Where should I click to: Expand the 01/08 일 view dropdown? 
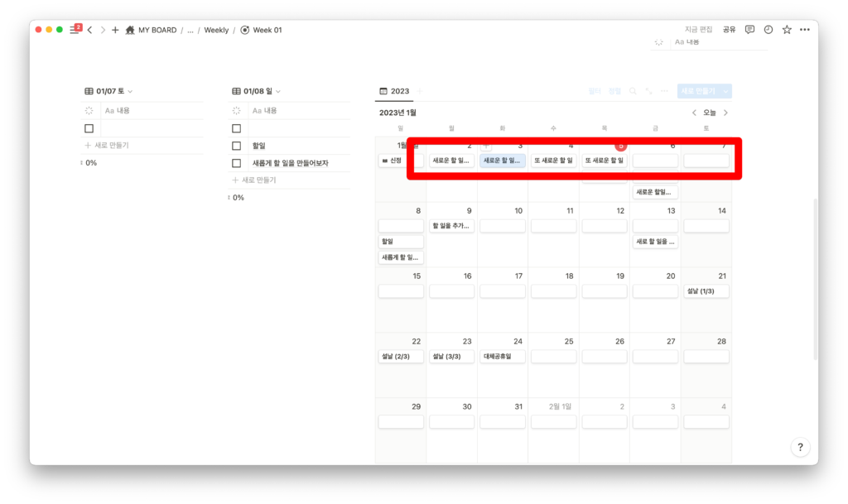[278, 91]
